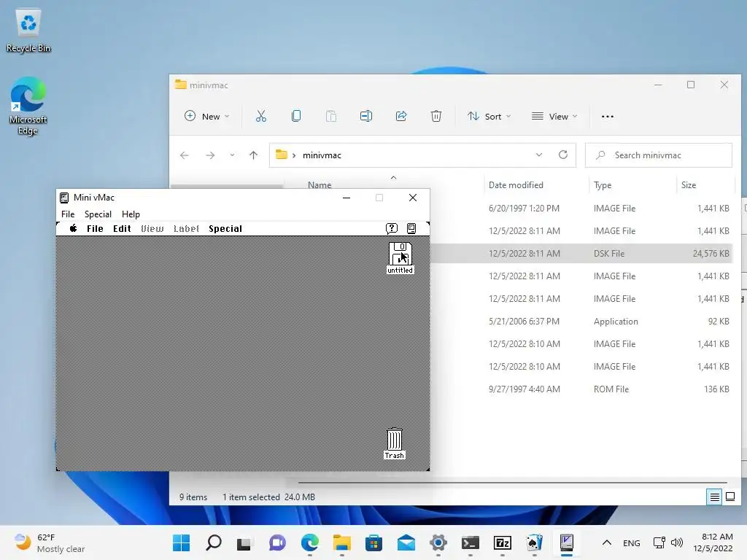Open the weather widget showing 62°F
This screenshot has width=747, height=560.
49,542
